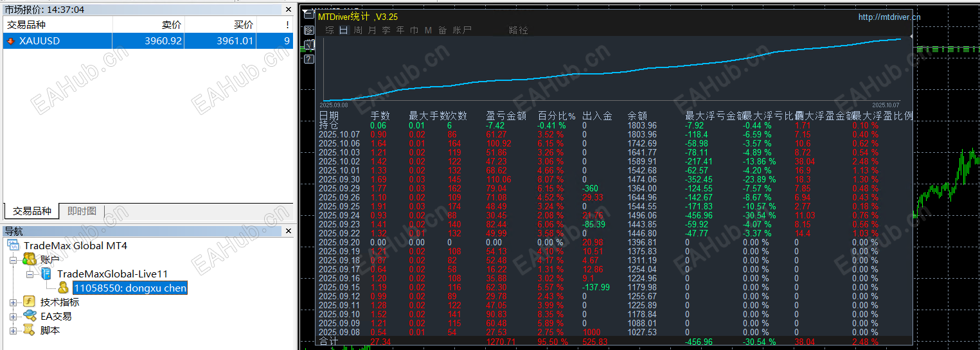Viewport: 980px width, 350px height.
Task: Click the move-panel icon left of MTDriver tabs
Action: 309,30
